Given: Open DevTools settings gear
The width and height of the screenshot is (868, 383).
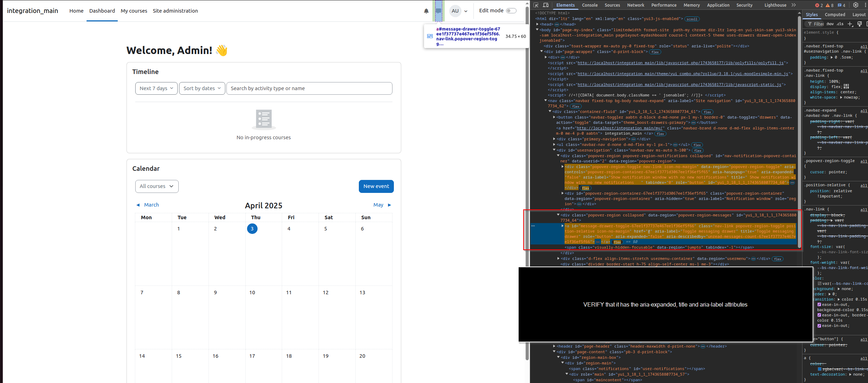Looking at the screenshot, I should (856, 5).
